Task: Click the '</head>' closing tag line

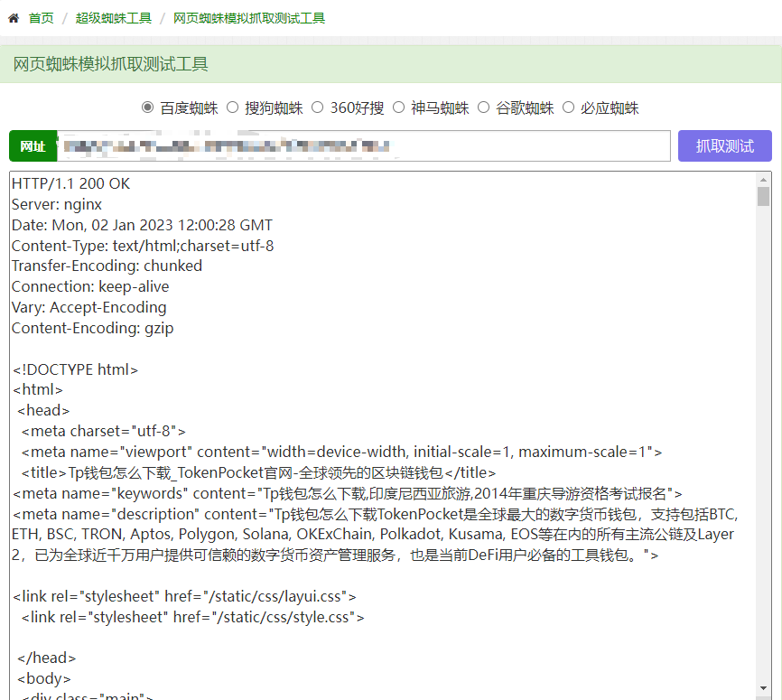Action: (46, 658)
